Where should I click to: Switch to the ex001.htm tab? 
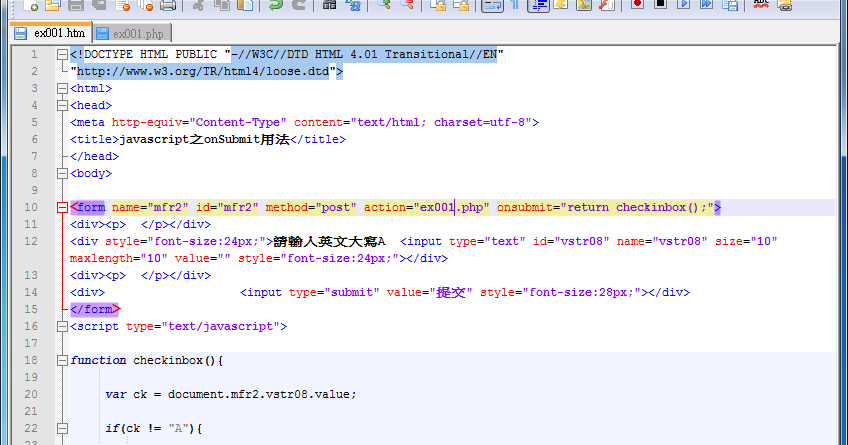(51, 33)
